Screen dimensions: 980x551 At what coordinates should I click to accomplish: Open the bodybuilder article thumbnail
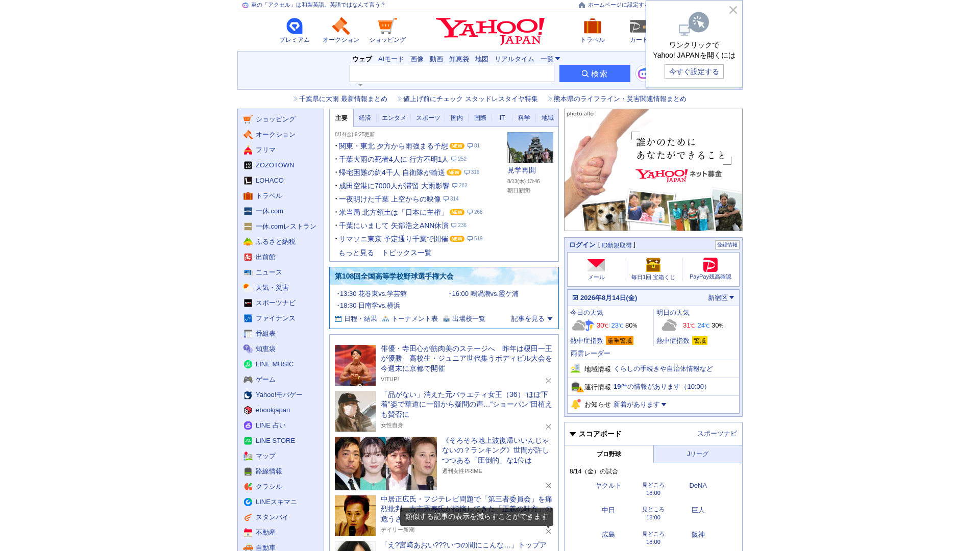point(355,365)
